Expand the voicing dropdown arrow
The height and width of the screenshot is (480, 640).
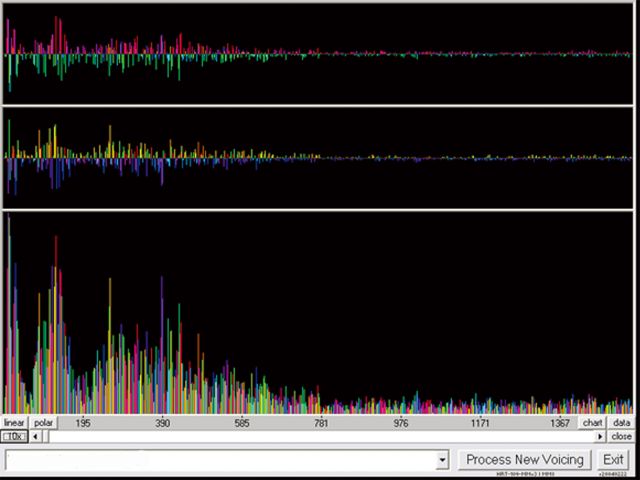point(443,459)
